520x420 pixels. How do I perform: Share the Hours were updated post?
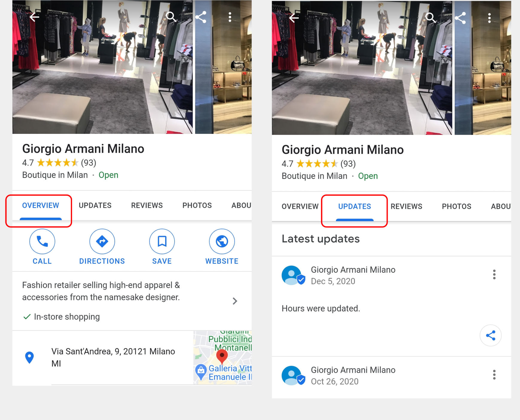click(491, 335)
